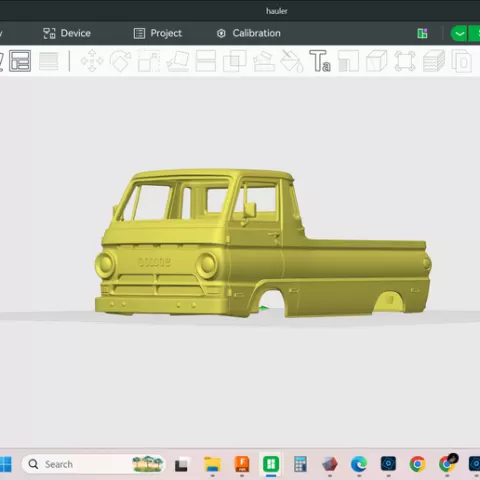Switch to Fusion 360 on the taskbar
This screenshot has height=480, width=480.
tap(242, 464)
